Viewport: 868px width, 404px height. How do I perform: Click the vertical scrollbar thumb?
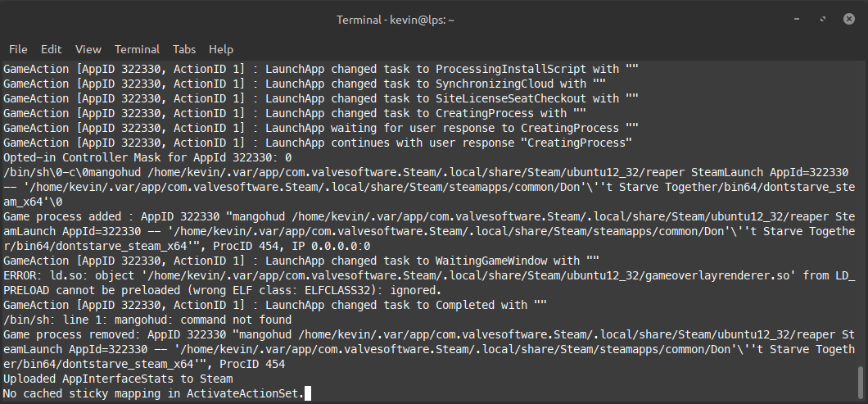[860, 381]
